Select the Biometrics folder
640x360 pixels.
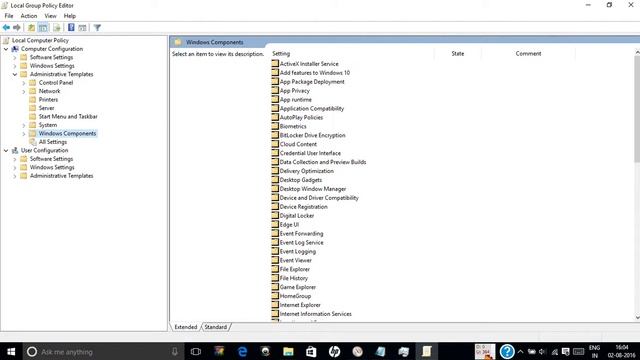tap(289, 126)
